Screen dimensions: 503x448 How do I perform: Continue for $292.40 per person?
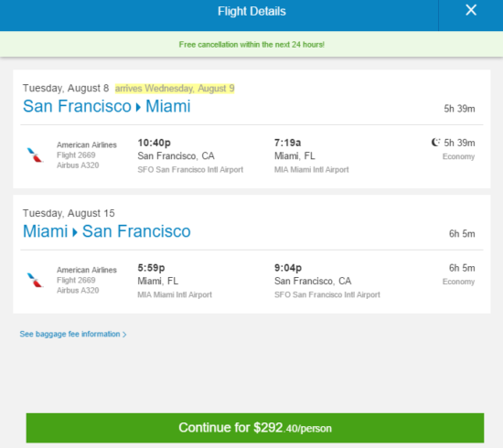click(255, 428)
